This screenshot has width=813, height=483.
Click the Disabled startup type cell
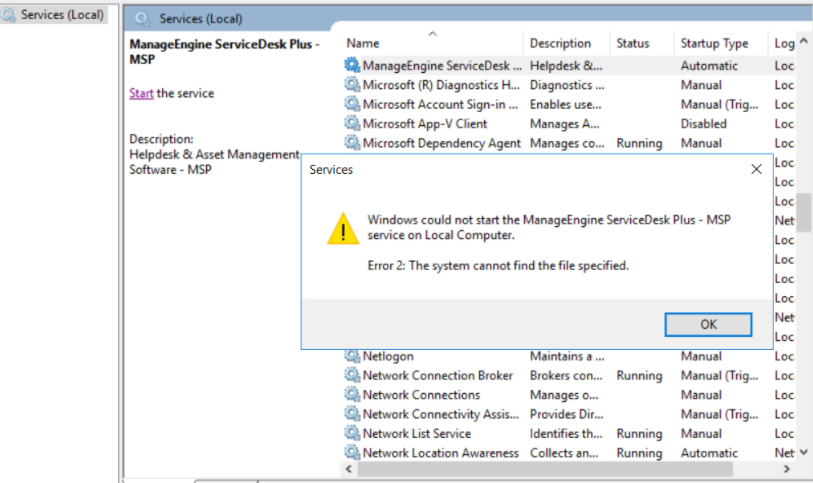[x=704, y=123]
